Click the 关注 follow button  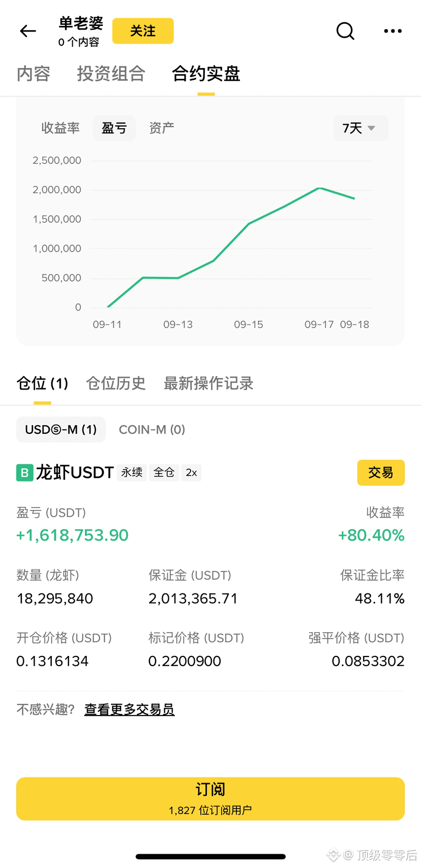143,31
